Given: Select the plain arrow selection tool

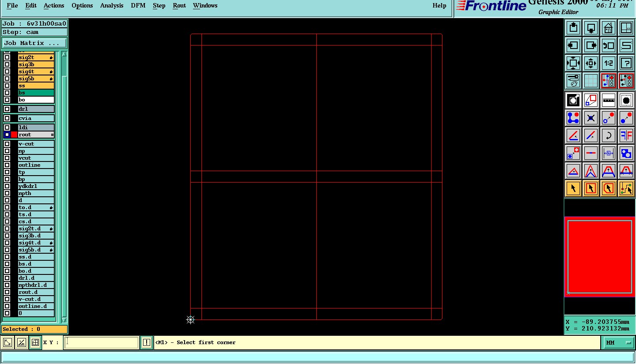Looking at the screenshot, I should pos(573,188).
